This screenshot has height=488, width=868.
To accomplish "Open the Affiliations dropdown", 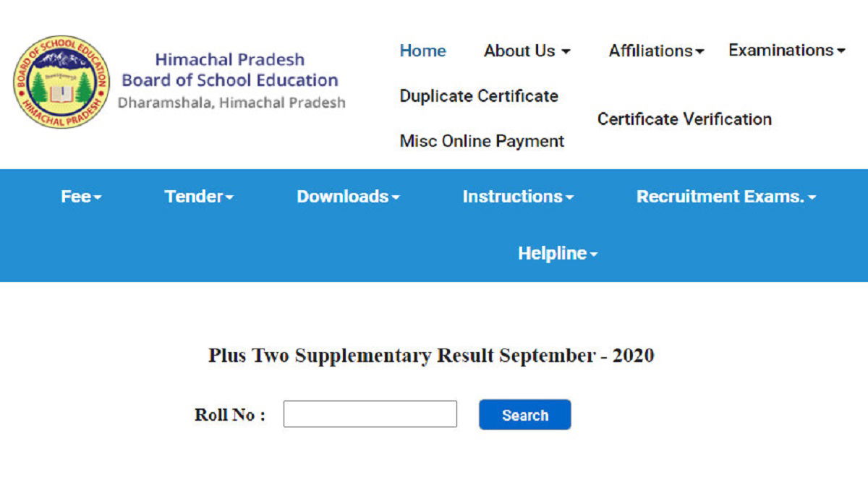I will click(x=655, y=51).
